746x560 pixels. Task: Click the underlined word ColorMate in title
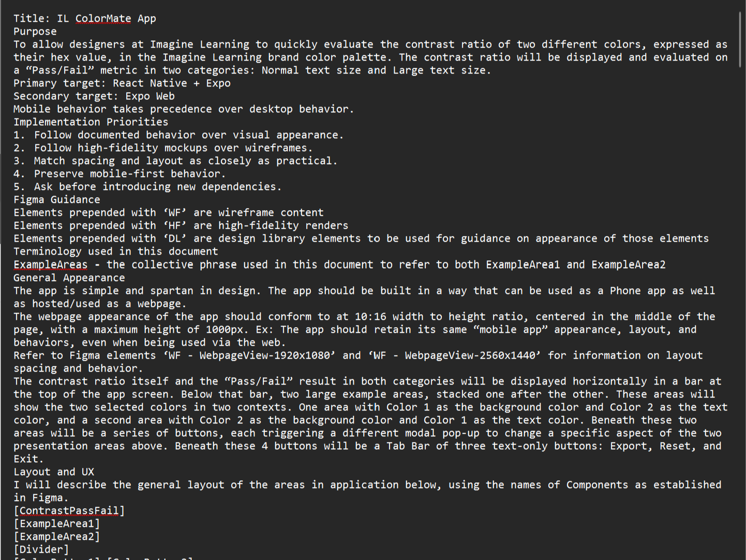coord(103,19)
